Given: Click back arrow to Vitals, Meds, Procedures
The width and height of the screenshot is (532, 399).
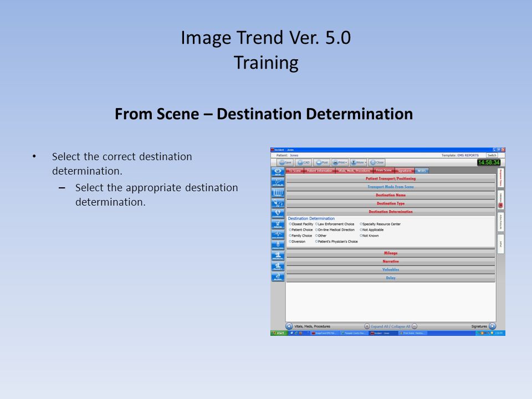Looking at the screenshot, I should (289, 326).
